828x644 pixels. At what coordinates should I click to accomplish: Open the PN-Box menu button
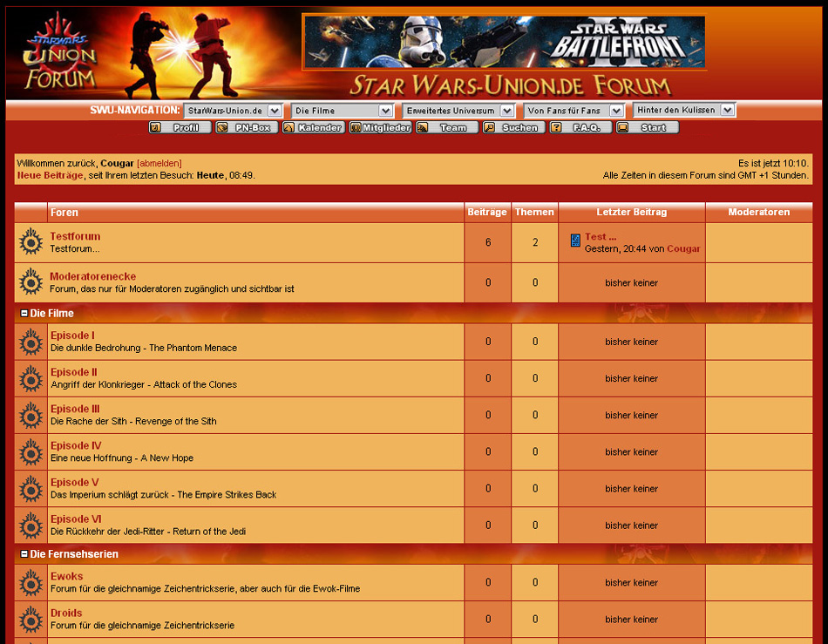pyautogui.click(x=247, y=127)
